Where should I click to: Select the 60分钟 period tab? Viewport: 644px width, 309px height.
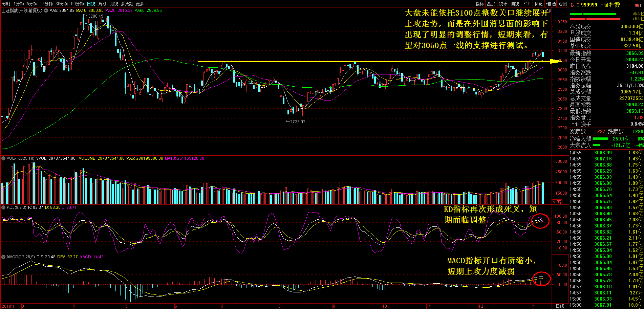pyautogui.click(x=78, y=4)
